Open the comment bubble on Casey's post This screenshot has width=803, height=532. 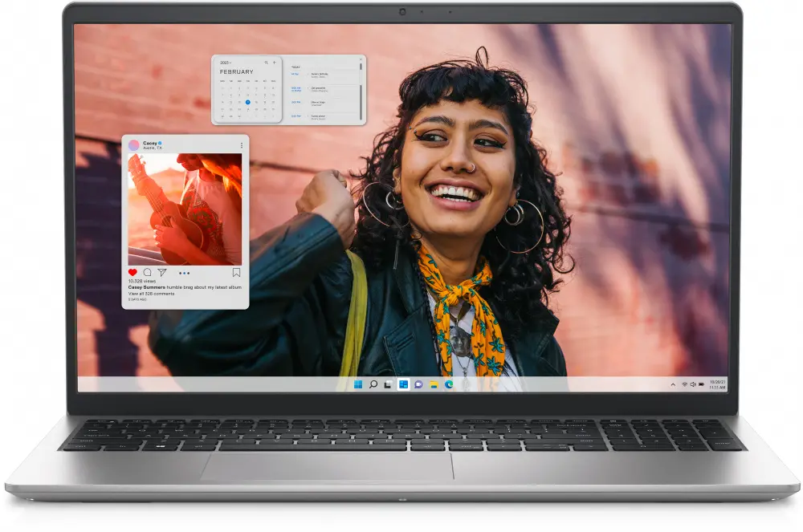[x=147, y=272]
